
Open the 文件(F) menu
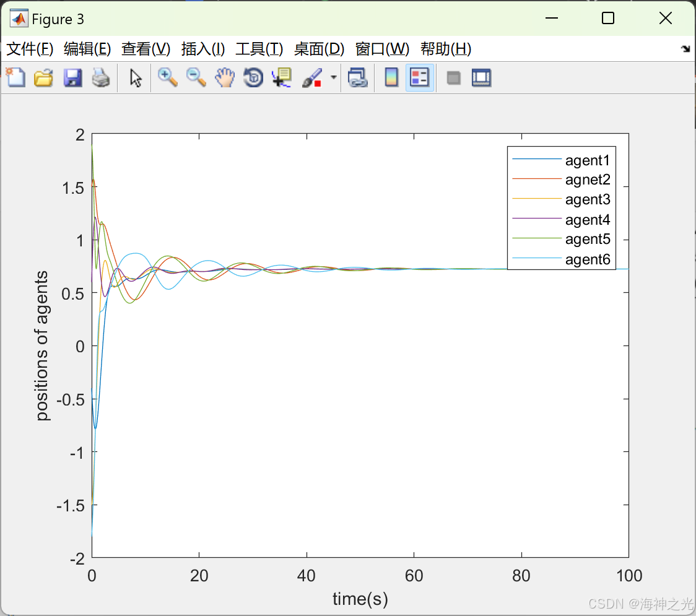pos(30,49)
